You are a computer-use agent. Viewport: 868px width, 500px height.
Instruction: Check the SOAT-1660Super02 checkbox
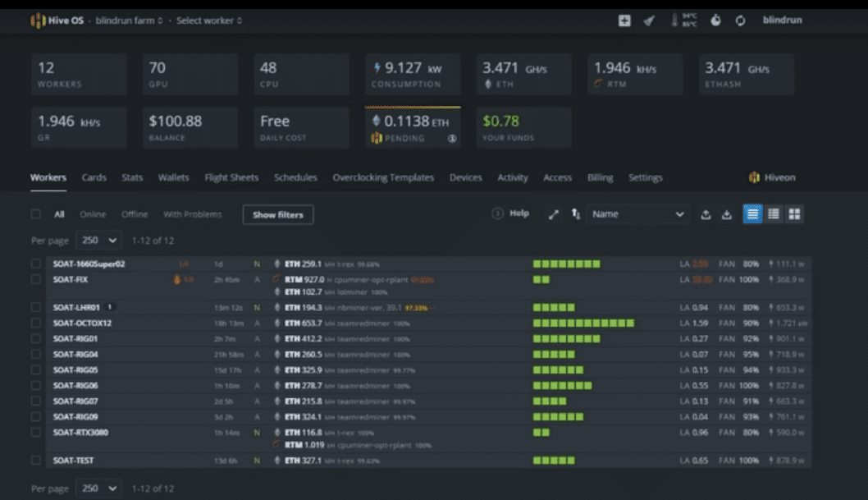click(x=36, y=264)
